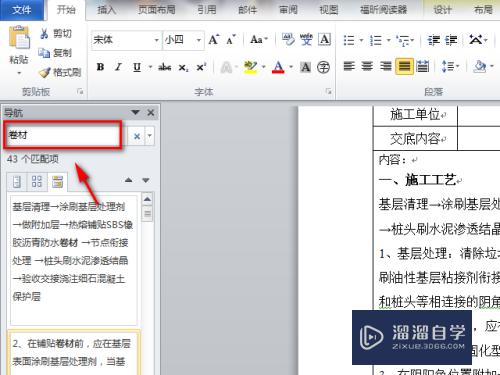This screenshot has height=375, width=500.
Task: Click the Bullets list icon
Action: 349,40
